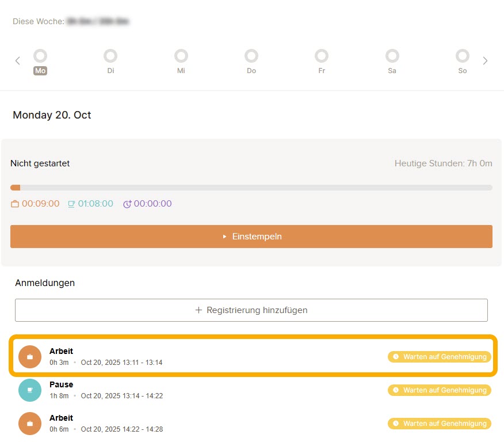Screen dimensions: 504x442
Task: Click briefcase icon of 13:11 Arbeit entry
Action: tap(30, 357)
